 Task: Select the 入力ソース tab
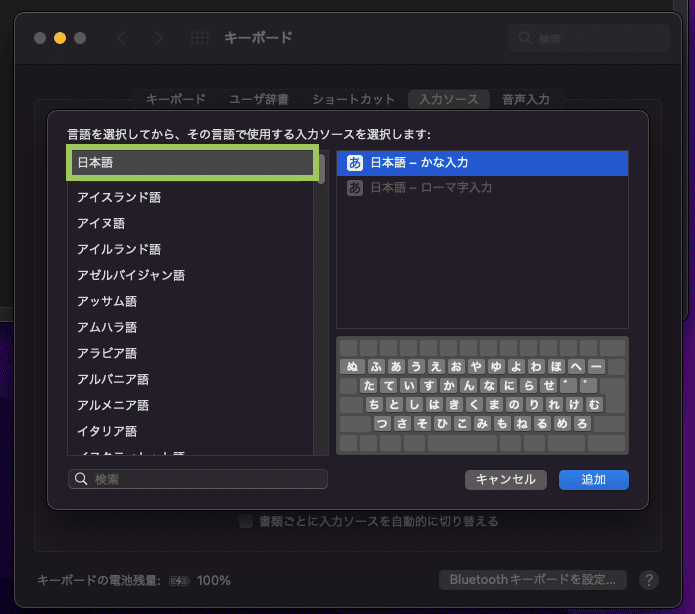[x=449, y=99]
